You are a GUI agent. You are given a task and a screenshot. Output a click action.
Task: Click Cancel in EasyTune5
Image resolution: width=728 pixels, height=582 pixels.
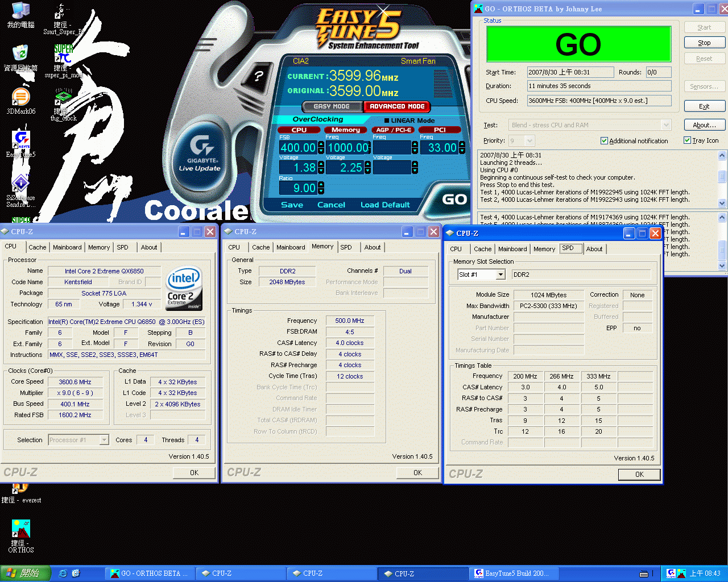331,205
